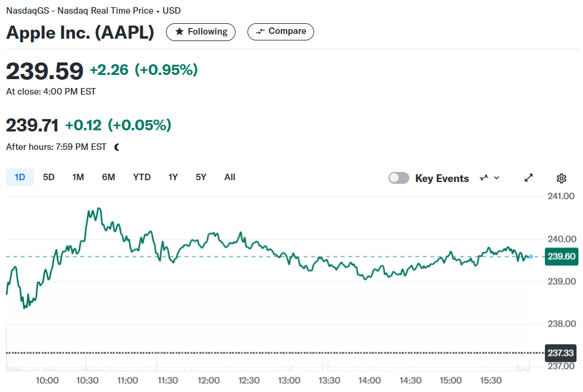583x392 pixels.
Task: Click the 240.00 price axis label
Action: pos(562,239)
